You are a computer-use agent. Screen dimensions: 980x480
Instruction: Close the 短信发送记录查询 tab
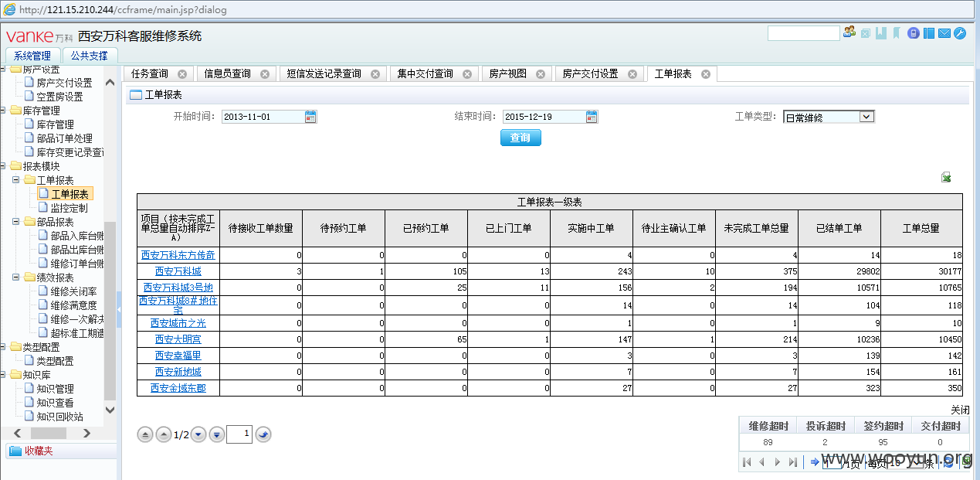375,74
